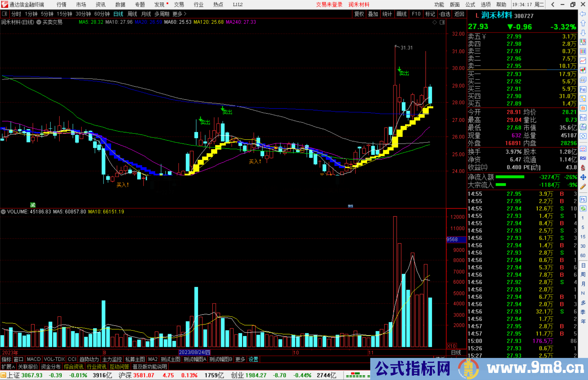Open the 市场 menu
The width and height of the screenshot is (588, 380).
tap(81, 5)
